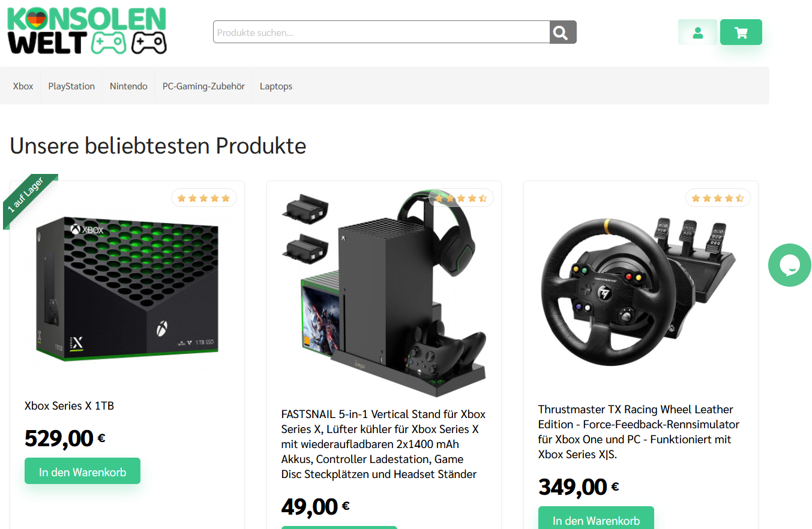This screenshot has width=812, height=529.
Task: Open the shopping cart icon
Action: pyautogui.click(x=741, y=32)
